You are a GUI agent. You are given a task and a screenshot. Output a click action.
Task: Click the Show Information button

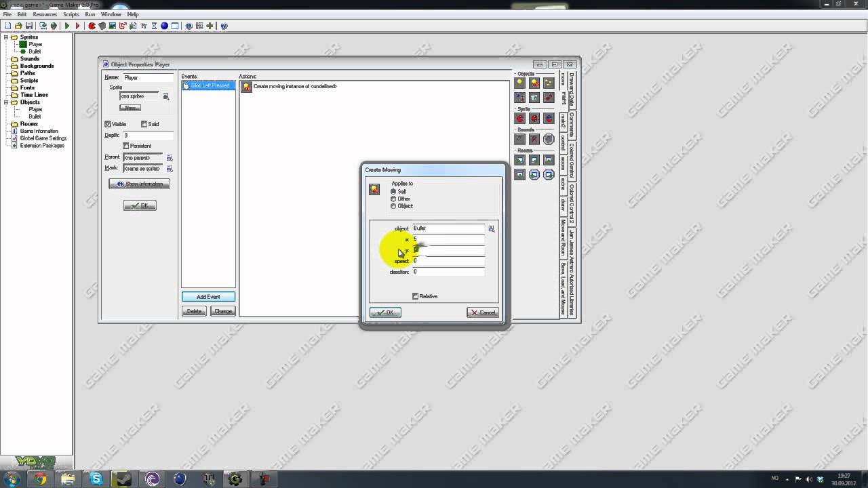coord(139,184)
